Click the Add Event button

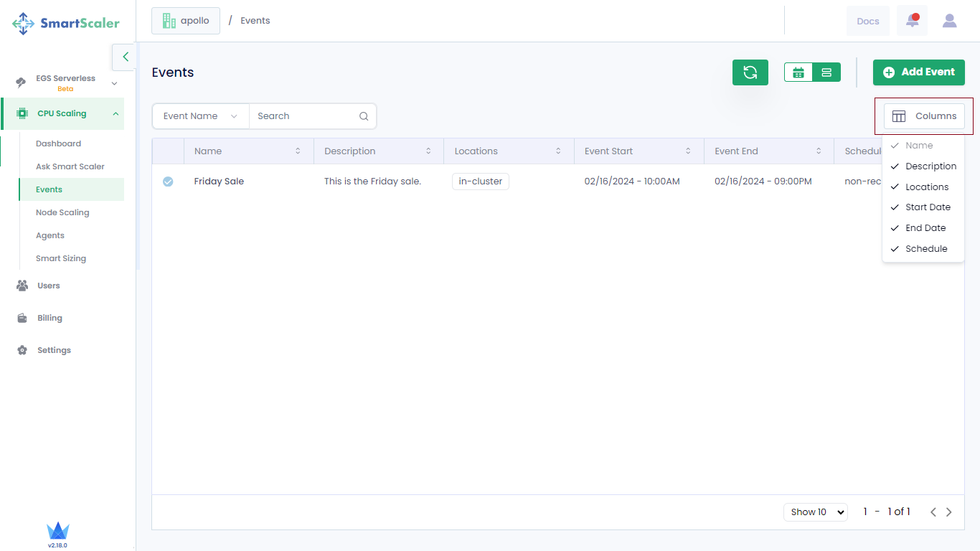click(918, 72)
